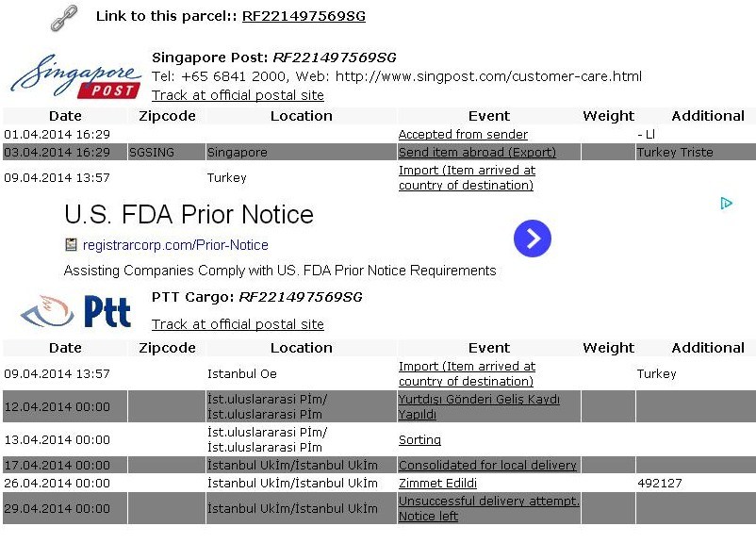
Task: Click the chain link icon
Action: click(x=64, y=18)
